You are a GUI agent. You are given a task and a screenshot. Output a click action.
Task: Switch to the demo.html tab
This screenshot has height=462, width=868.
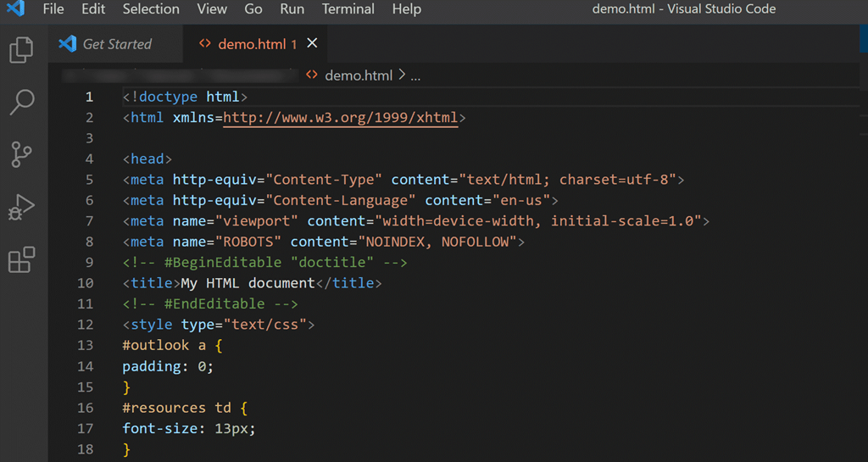pos(255,44)
